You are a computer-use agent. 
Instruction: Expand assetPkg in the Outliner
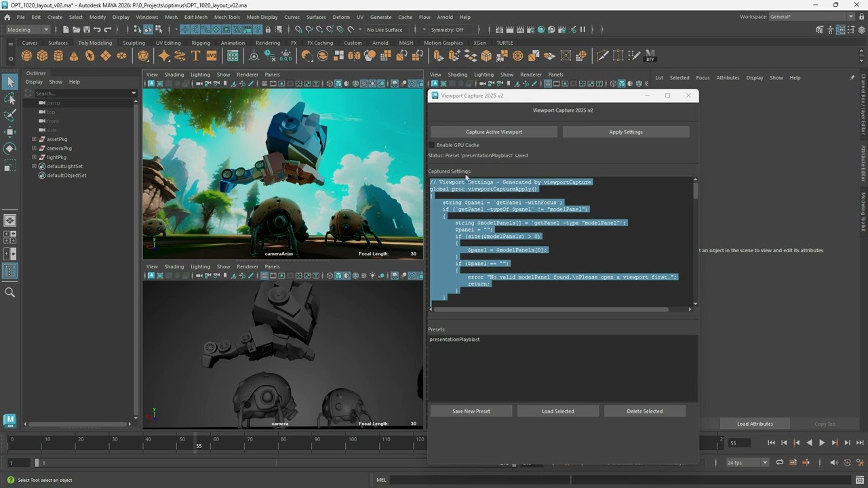click(x=34, y=139)
